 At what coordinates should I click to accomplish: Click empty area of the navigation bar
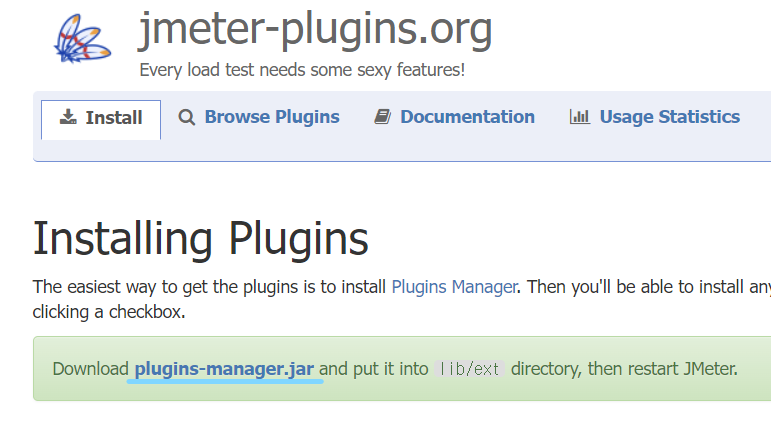tap(400, 148)
